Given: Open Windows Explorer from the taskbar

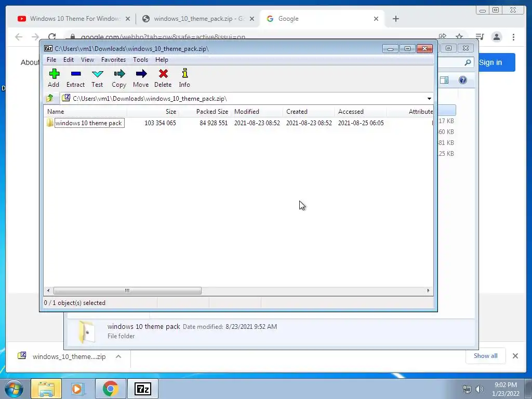Looking at the screenshot, I should coord(46,389).
